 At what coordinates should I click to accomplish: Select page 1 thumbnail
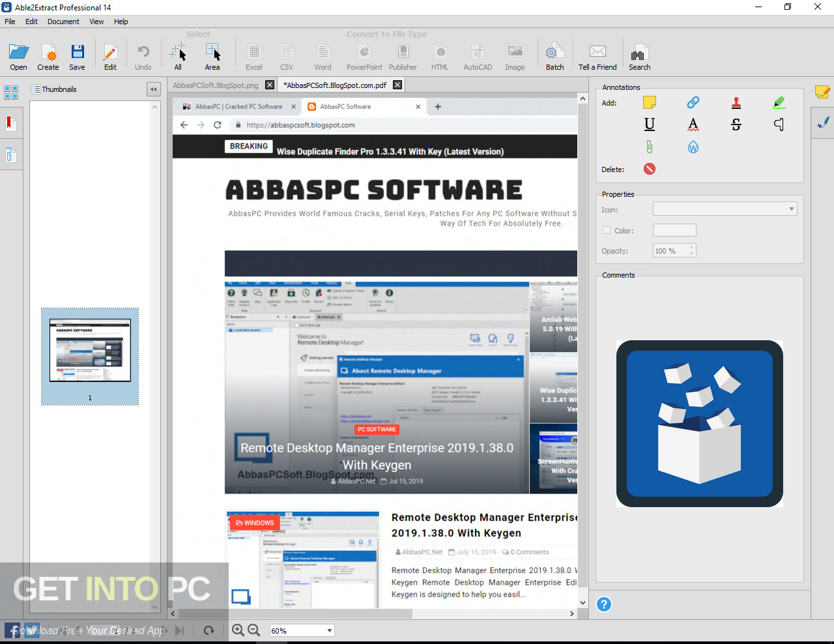[x=90, y=356]
